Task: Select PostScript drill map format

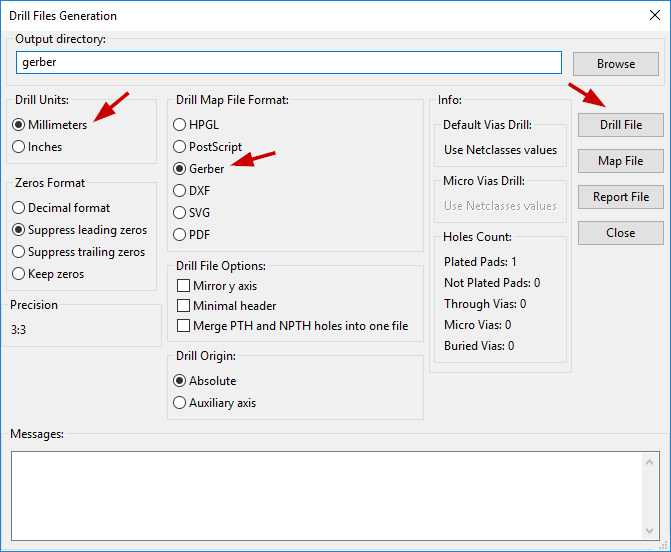Action: pyautogui.click(x=208, y=147)
